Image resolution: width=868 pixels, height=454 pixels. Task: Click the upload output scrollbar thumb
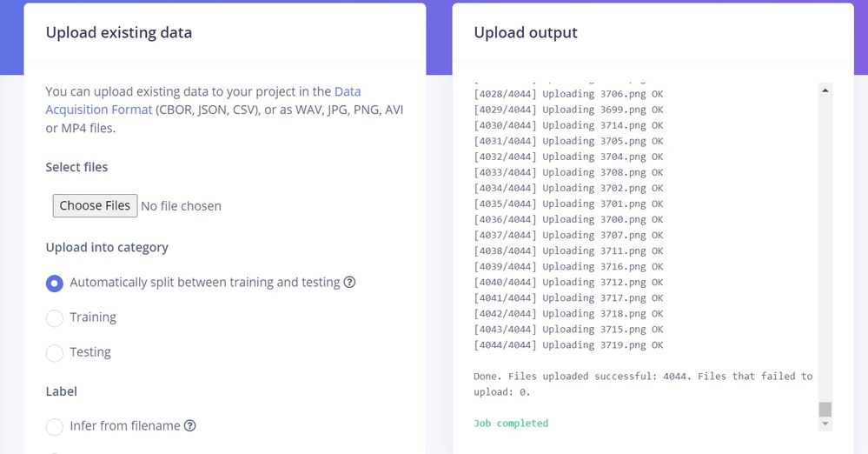click(825, 409)
